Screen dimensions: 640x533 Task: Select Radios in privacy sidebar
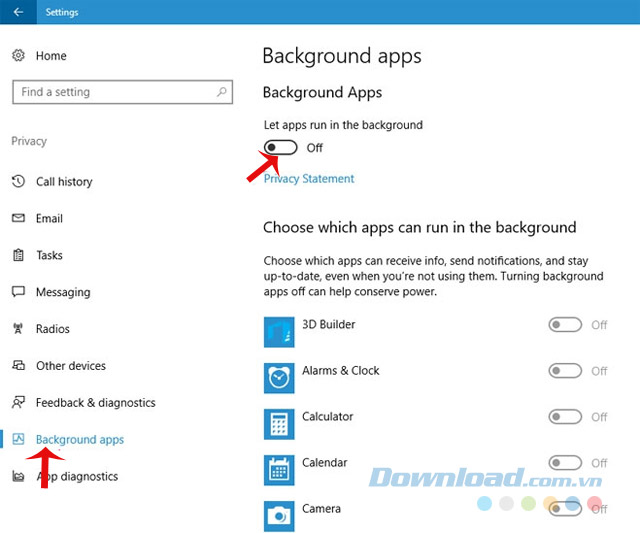[53, 329]
